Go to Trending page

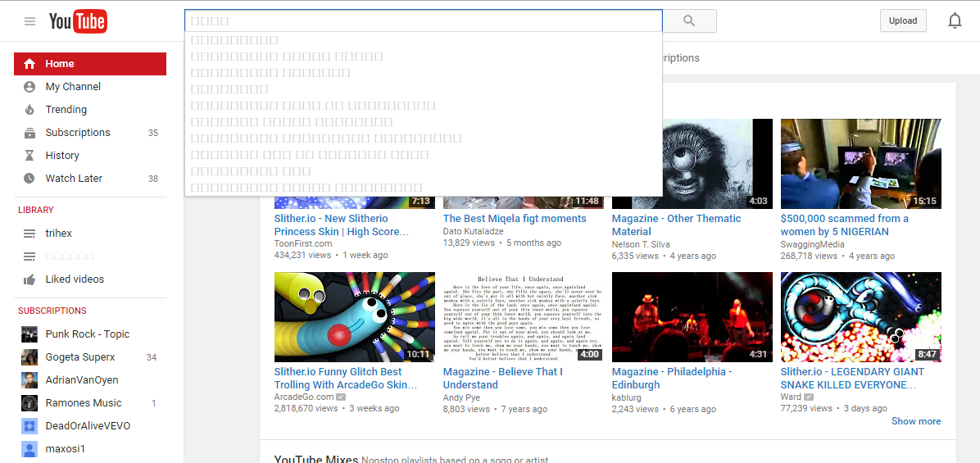pyautogui.click(x=66, y=109)
